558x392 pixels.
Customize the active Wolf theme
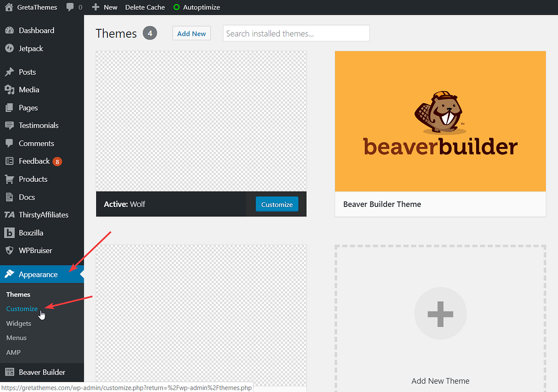click(x=277, y=204)
